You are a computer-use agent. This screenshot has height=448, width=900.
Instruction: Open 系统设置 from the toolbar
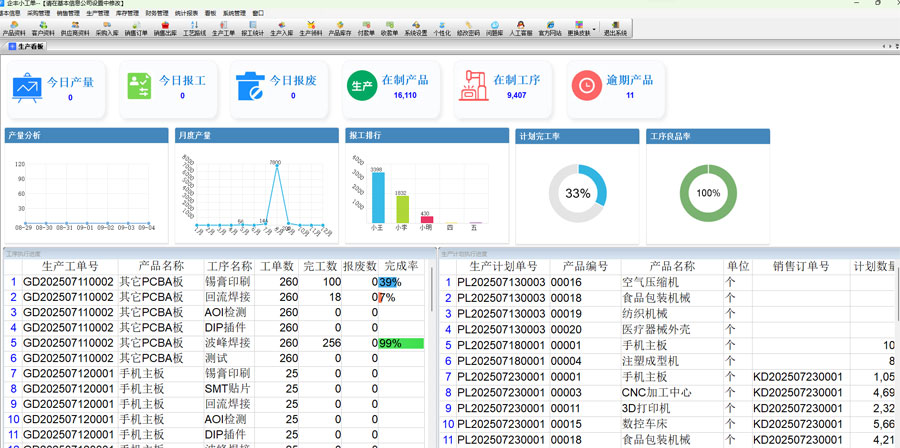point(415,27)
